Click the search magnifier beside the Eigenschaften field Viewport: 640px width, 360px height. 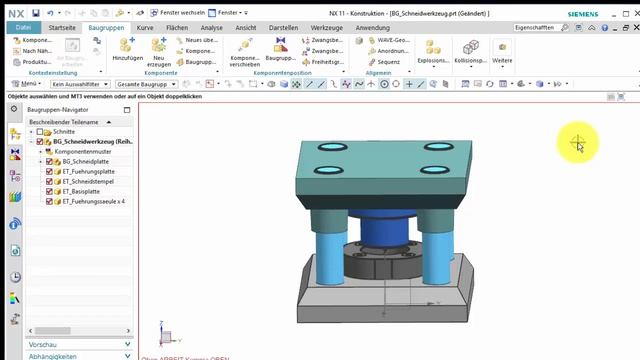[x=564, y=28]
